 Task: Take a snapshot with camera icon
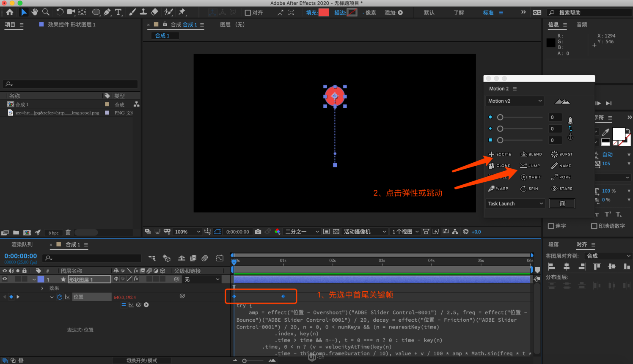pyautogui.click(x=258, y=232)
